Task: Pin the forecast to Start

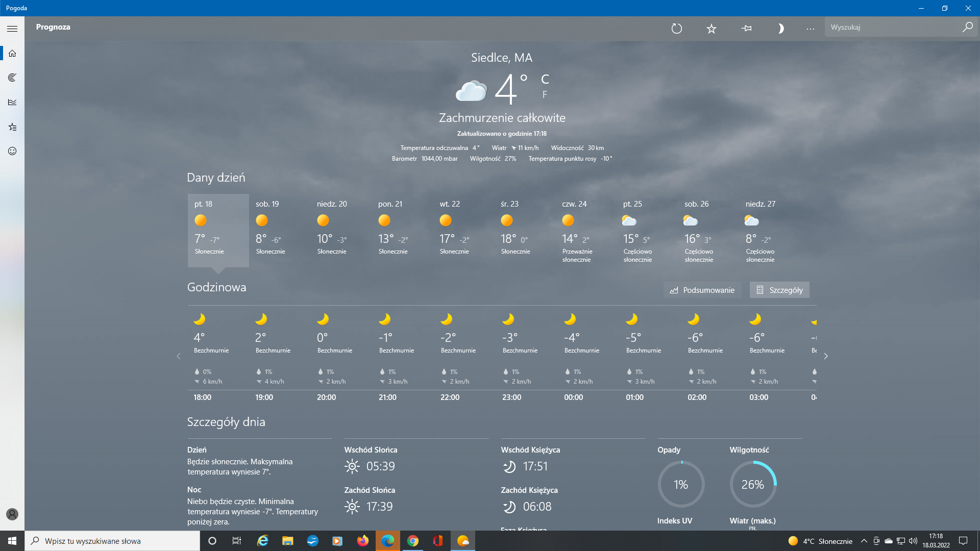Action: point(746,29)
